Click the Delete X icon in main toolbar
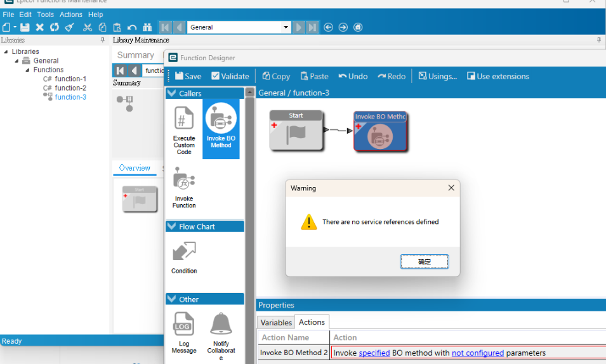Image resolution: width=606 pixels, height=364 pixels. tap(39, 27)
